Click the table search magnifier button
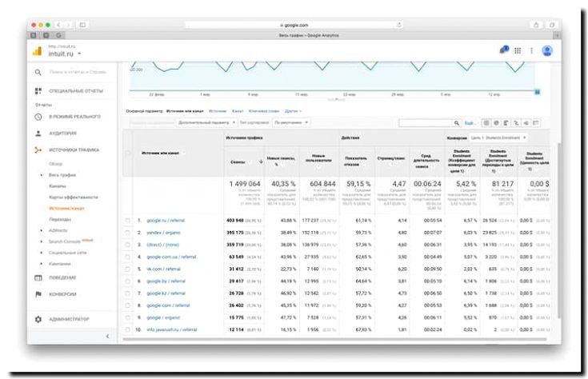Image resolution: width=588 pixels, height=379 pixels. click(x=457, y=122)
